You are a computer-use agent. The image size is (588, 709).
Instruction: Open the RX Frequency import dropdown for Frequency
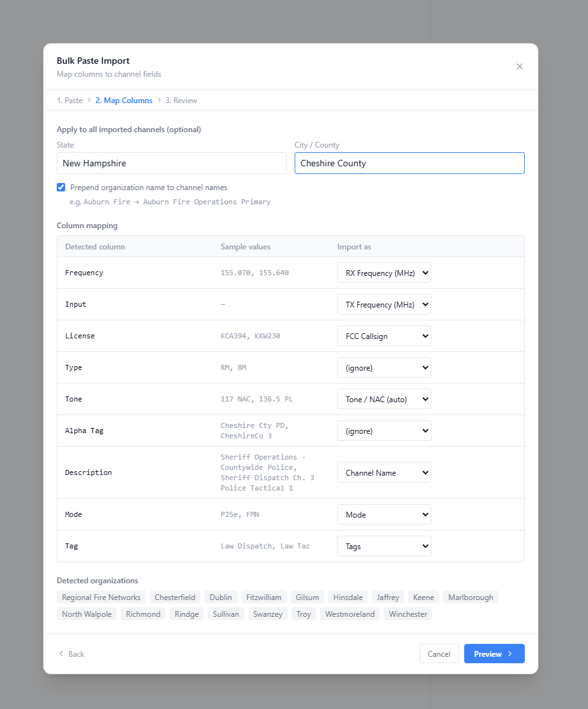coord(384,273)
